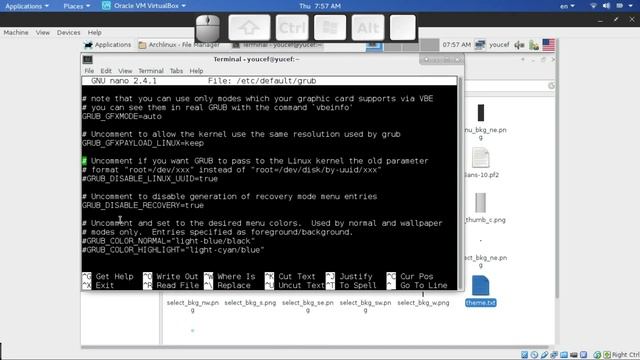The height and width of the screenshot is (360, 640).
Task: Open the Xfce Applications menu in guest panel
Action: pyautogui.click(x=108, y=45)
